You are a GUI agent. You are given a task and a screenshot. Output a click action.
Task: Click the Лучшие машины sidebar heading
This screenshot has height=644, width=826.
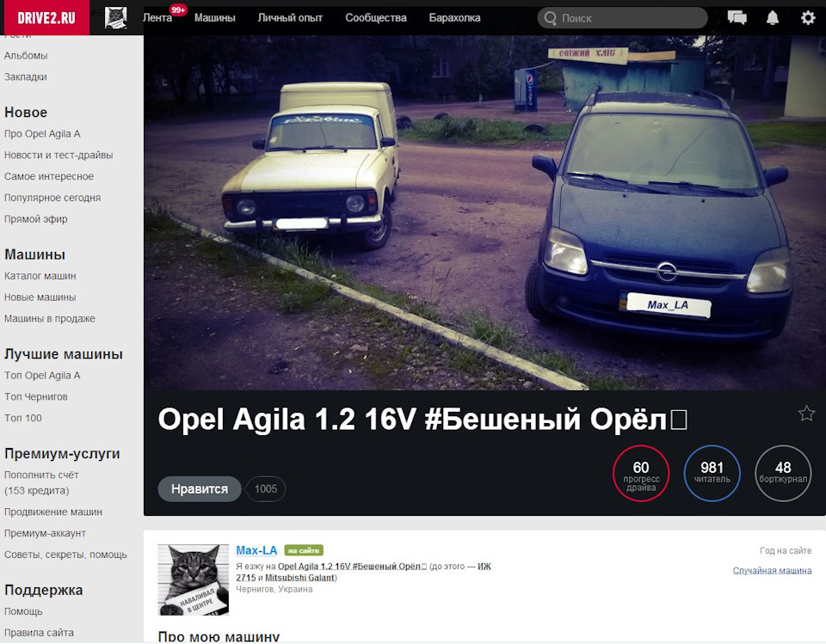63,354
